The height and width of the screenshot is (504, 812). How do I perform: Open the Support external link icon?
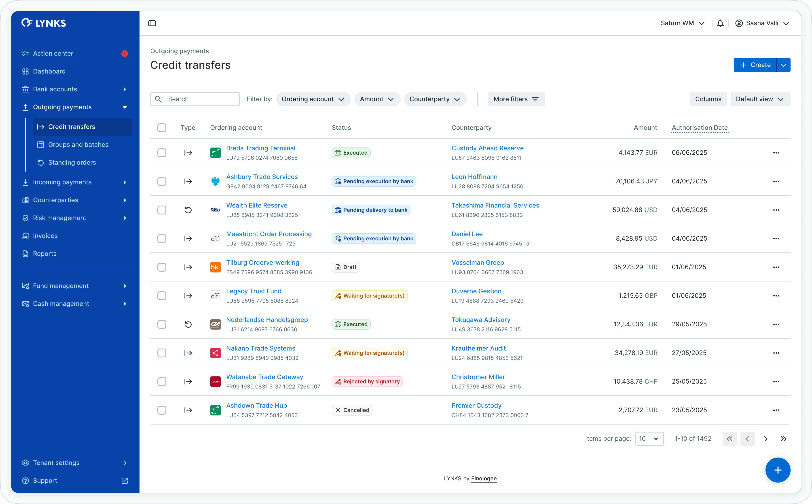[125, 481]
